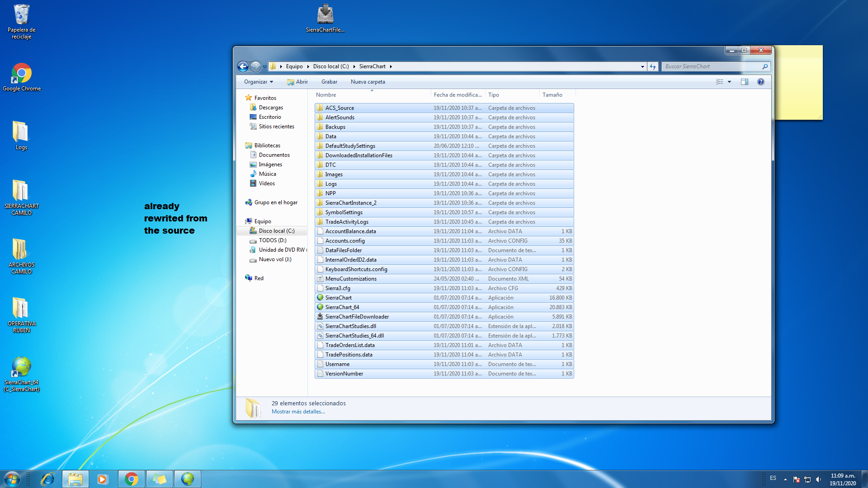868x488 pixels.
Task: Click the SierraChartFileDownloader file icon
Action: pos(320,317)
